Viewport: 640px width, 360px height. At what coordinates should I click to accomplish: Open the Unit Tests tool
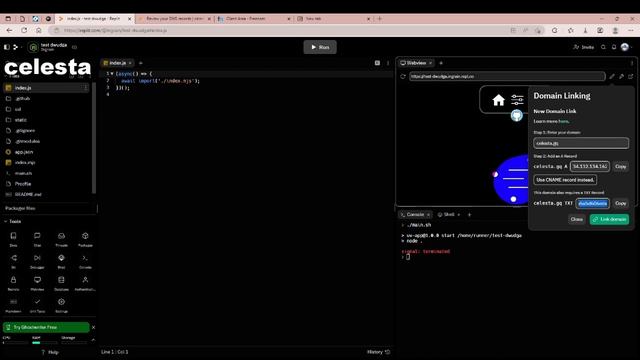tap(37, 305)
